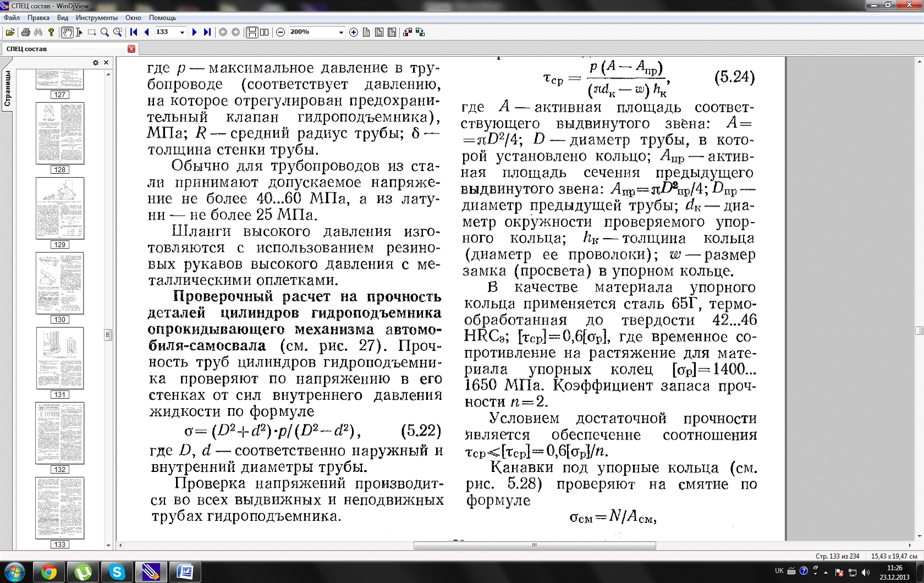Select the rectangle selection tool
The width and height of the screenshot is (924, 583).
92,32
